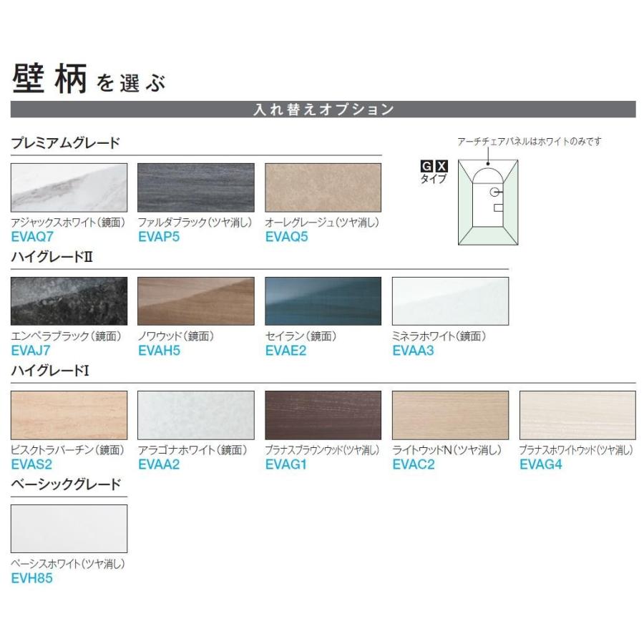
Task: Click product code EVAA3
Action: click(413, 351)
